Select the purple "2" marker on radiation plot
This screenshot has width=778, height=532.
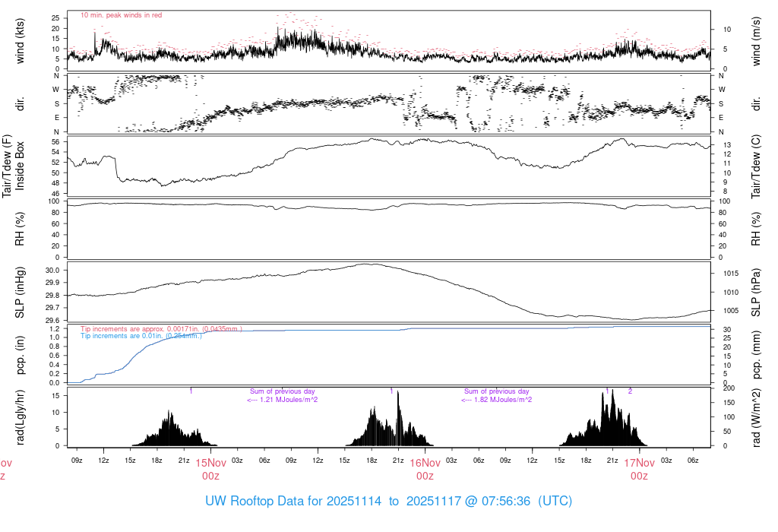point(630,391)
